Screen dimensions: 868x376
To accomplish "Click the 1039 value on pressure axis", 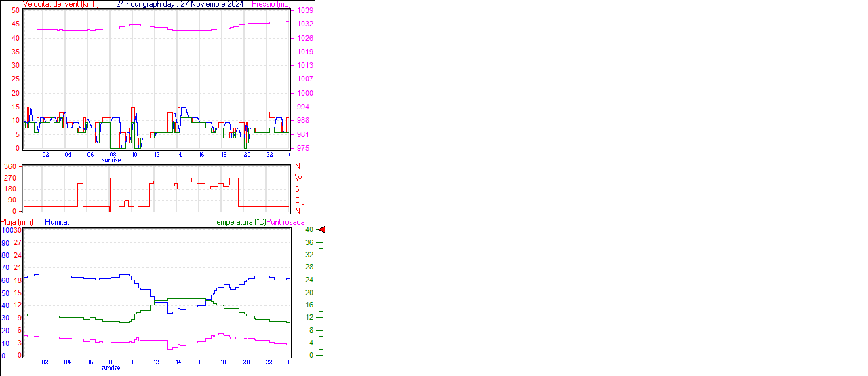I will (304, 11).
